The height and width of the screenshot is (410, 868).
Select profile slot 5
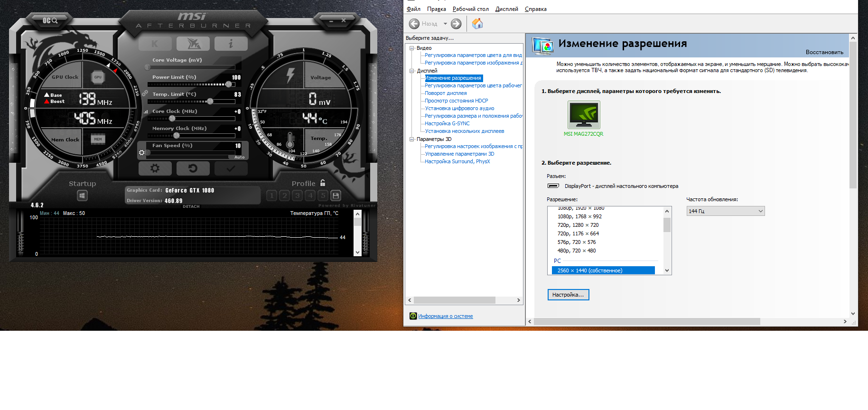pos(323,196)
